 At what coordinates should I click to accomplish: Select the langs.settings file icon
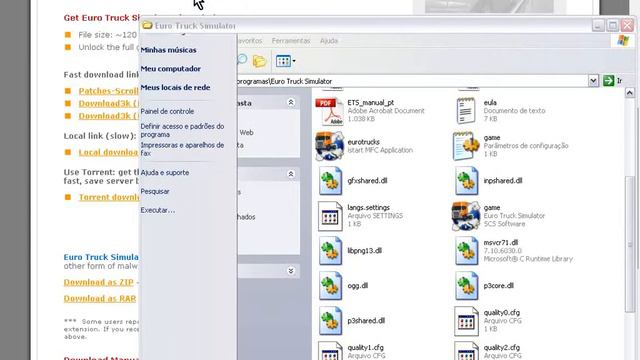[330, 216]
